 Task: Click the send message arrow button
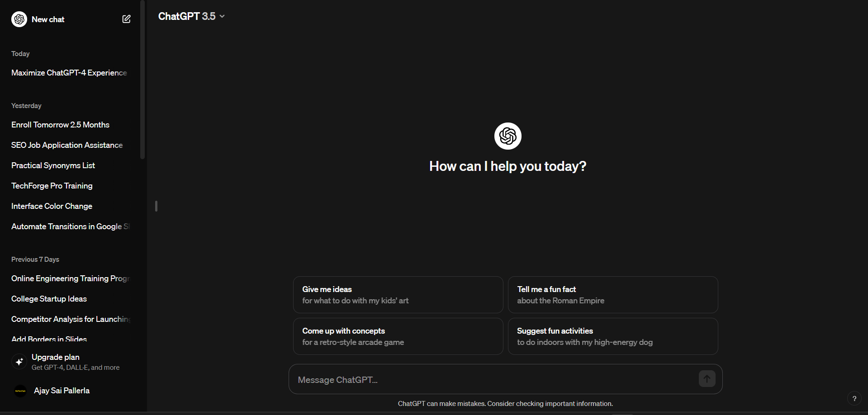coord(707,379)
